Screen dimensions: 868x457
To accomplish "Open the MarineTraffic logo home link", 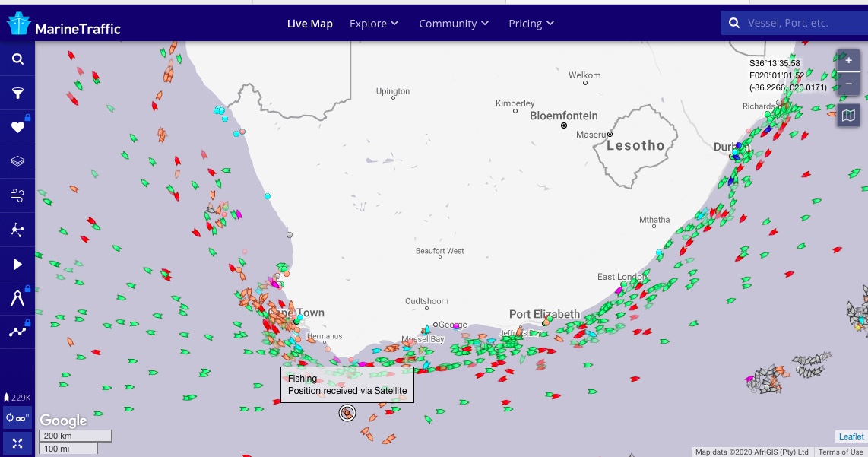I will pyautogui.click(x=65, y=23).
